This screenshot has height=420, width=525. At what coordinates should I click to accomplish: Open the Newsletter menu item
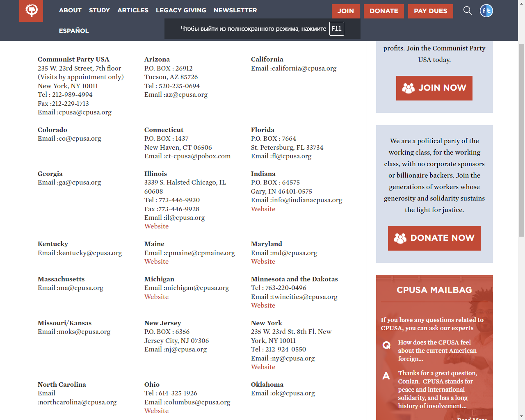coord(235,10)
